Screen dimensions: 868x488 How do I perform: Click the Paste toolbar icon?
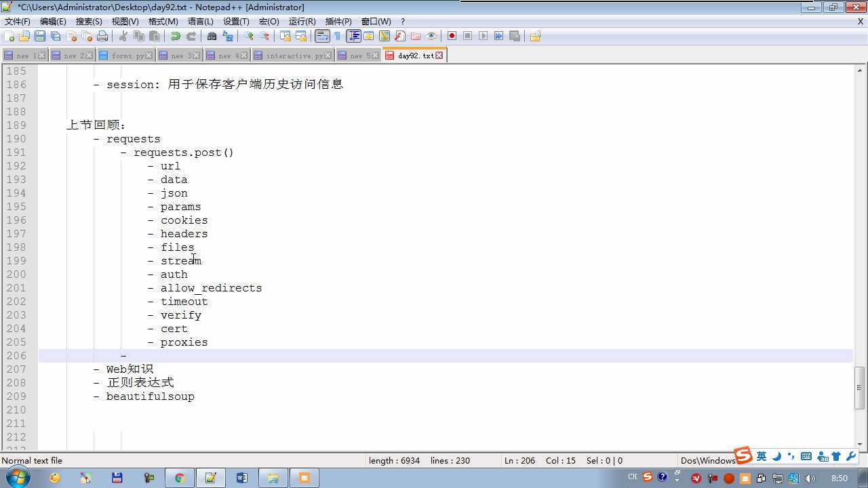[155, 36]
